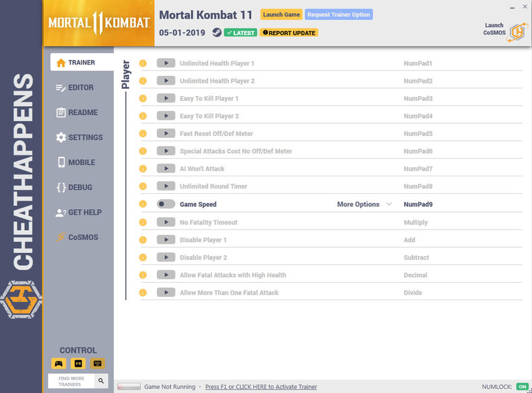Click the search magnifier for trainers
The width and height of the screenshot is (532, 393).
(101, 381)
